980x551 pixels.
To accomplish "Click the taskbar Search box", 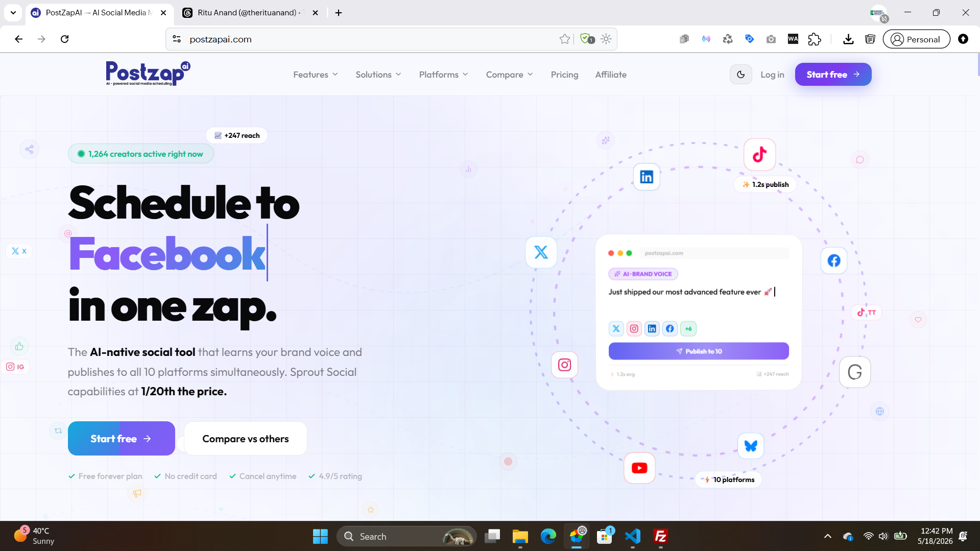I will [407, 536].
